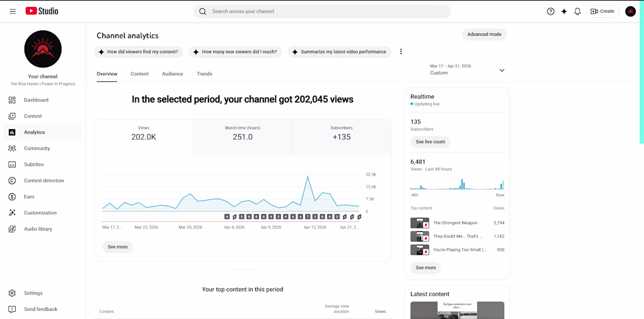
Task: Click the chart marker showing 3 videos
Action: point(337,217)
